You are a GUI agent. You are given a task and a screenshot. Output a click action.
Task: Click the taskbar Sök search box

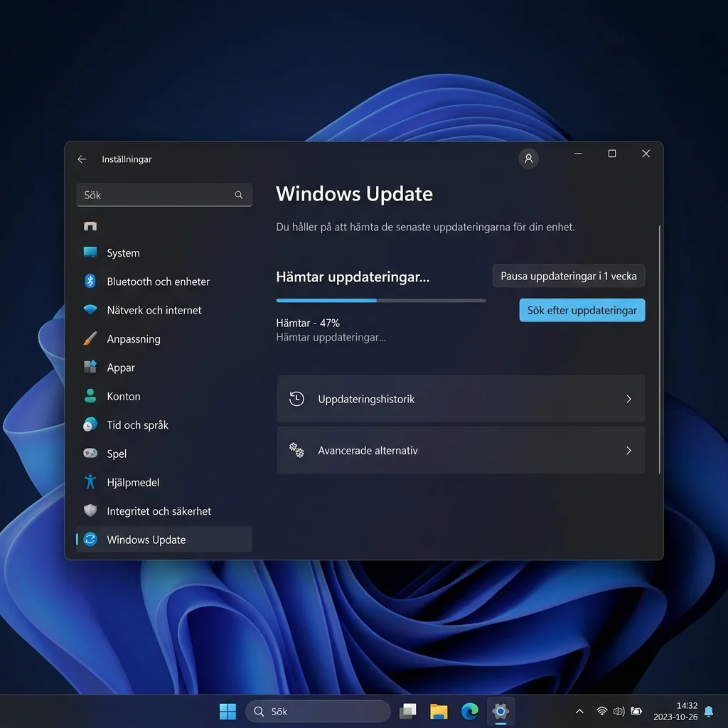[x=318, y=711]
